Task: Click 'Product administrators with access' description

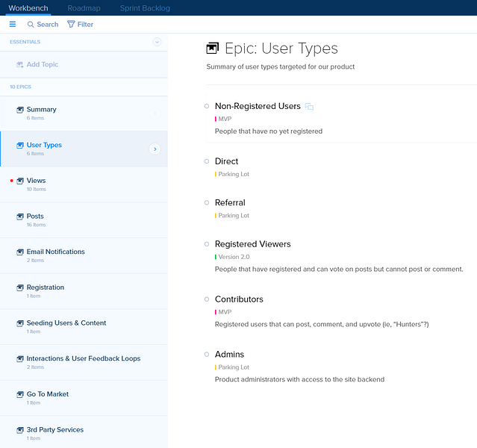Action: tap(299, 379)
